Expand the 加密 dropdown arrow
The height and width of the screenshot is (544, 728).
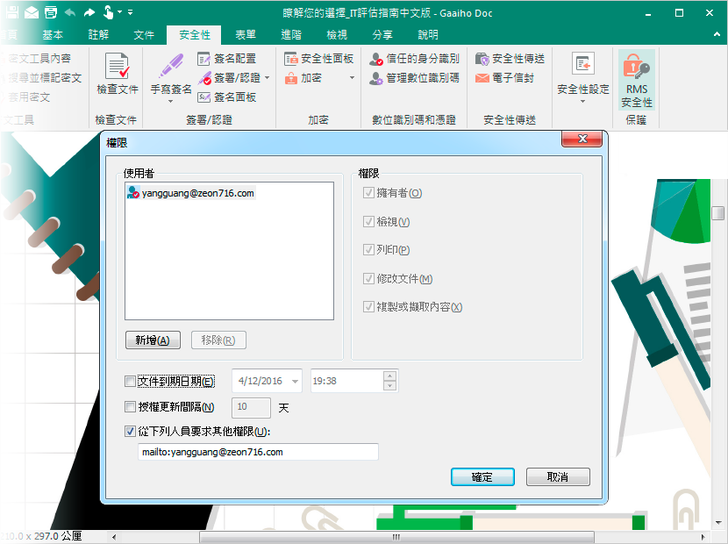pyautogui.click(x=352, y=78)
